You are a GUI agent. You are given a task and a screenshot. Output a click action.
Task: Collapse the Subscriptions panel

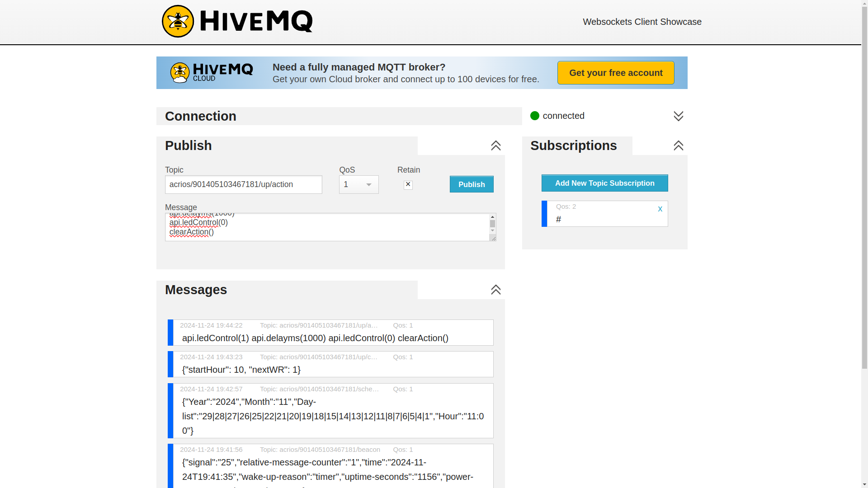[x=678, y=145]
